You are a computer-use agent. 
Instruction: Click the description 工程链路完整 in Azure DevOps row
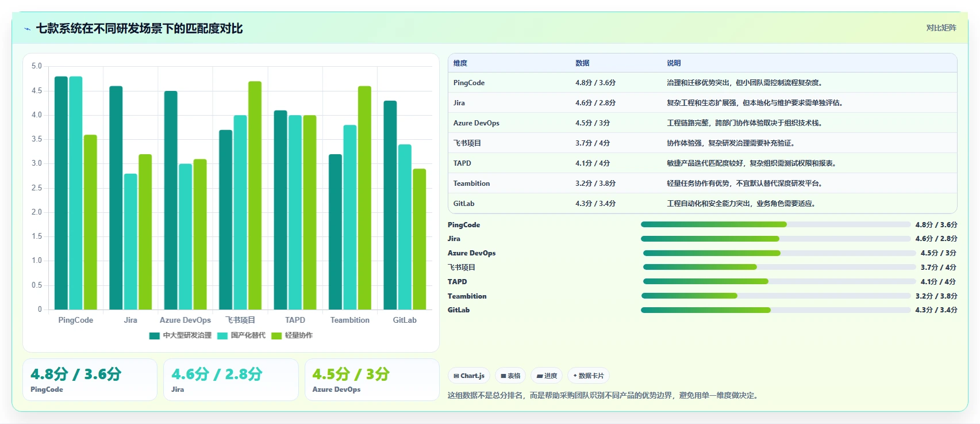pos(745,123)
